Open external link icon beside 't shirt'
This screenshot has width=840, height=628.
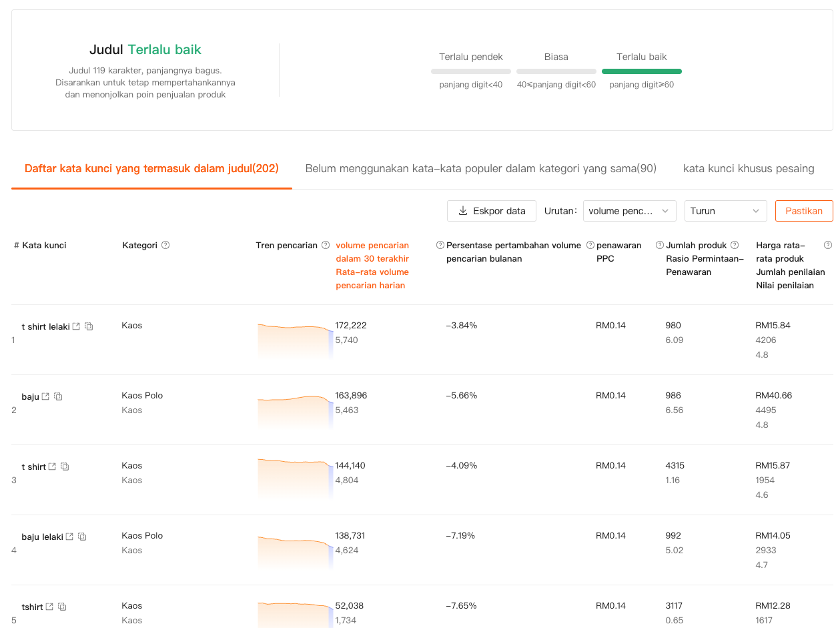(52, 466)
